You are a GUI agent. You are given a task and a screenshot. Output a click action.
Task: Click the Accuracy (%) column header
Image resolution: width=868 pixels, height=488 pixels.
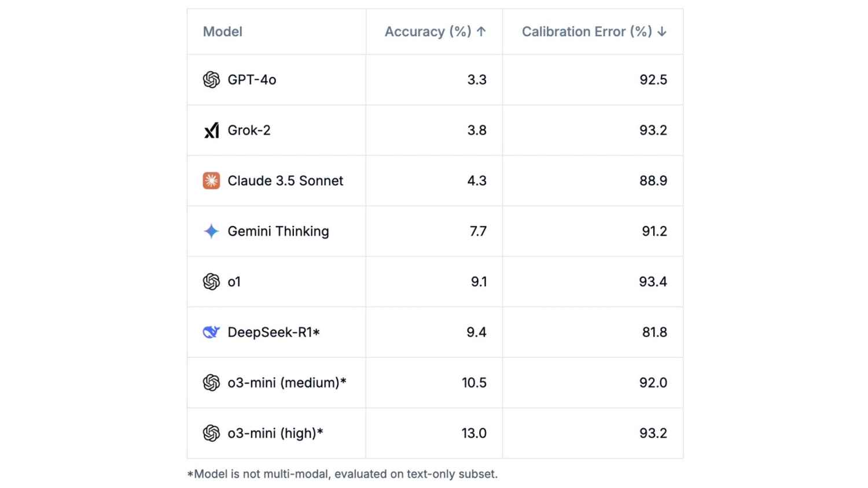click(428, 32)
